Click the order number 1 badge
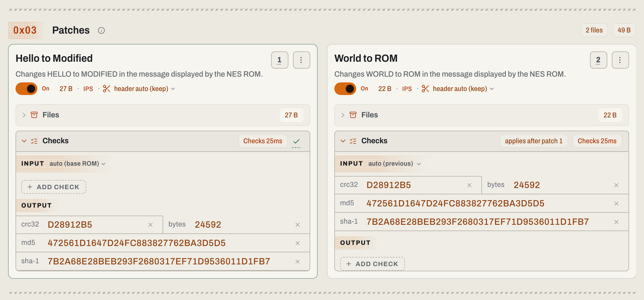 pos(280,60)
